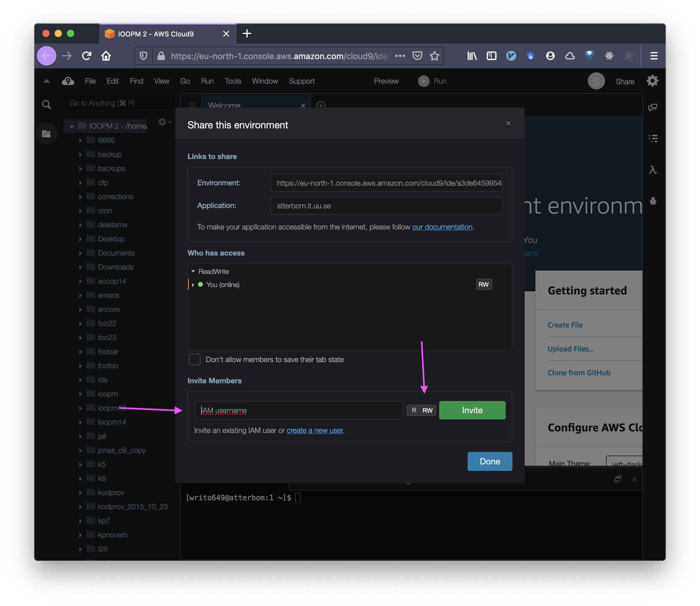Click the green Invite button
This screenshot has width=700, height=606.
pyautogui.click(x=472, y=410)
